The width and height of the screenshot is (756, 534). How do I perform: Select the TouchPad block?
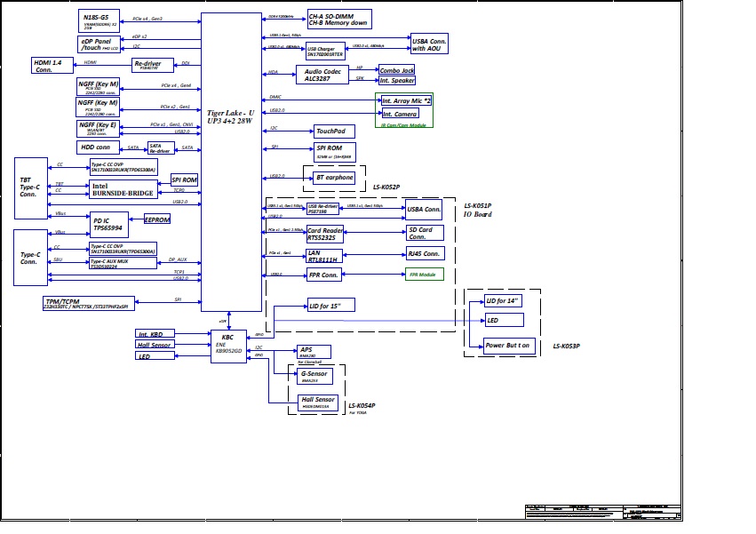tap(335, 132)
